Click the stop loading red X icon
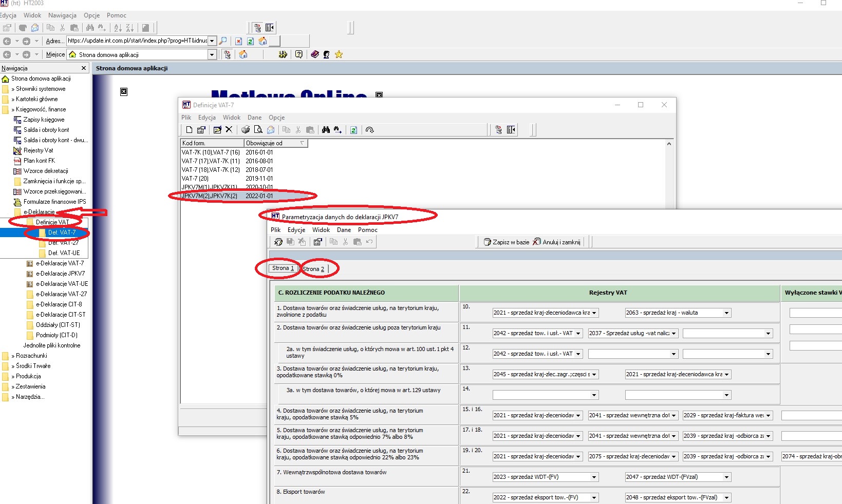 click(x=238, y=41)
